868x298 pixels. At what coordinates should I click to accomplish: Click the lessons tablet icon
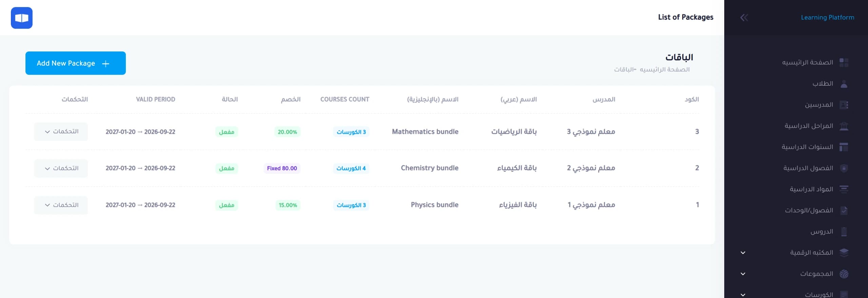pyautogui.click(x=844, y=232)
